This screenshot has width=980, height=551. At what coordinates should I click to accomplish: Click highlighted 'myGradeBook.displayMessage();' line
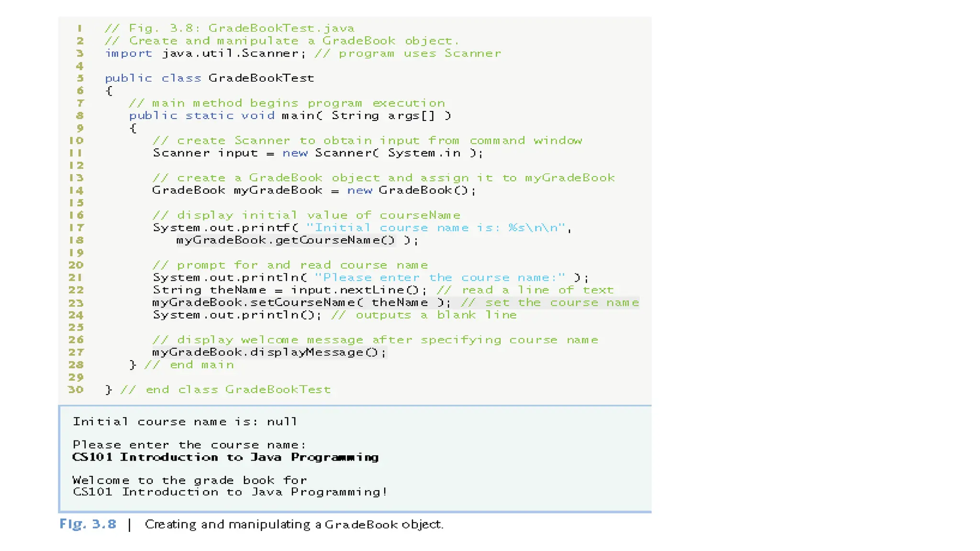[269, 352]
